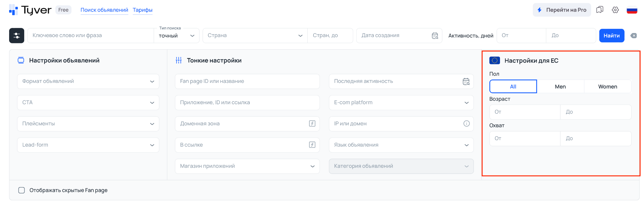The height and width of the screenshot is (205, 644).
Task: Click the Free plan badge
Action: coord(63,10)
